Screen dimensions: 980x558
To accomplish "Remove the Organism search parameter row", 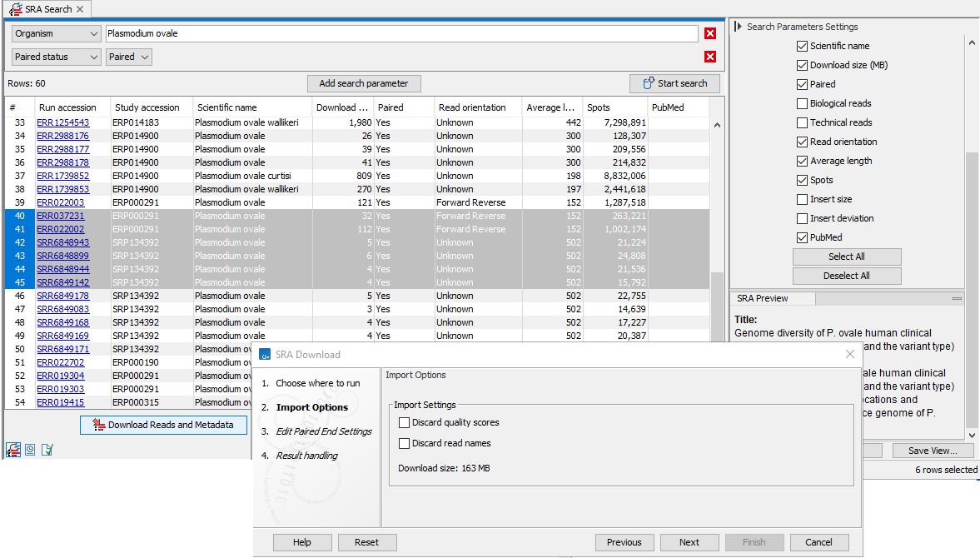I will coord(710,33).
